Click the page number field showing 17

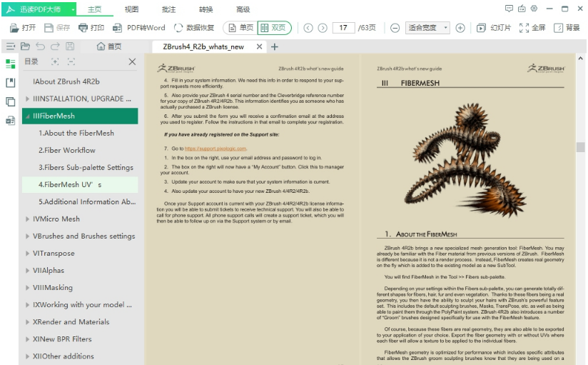(x=343, y=28)
